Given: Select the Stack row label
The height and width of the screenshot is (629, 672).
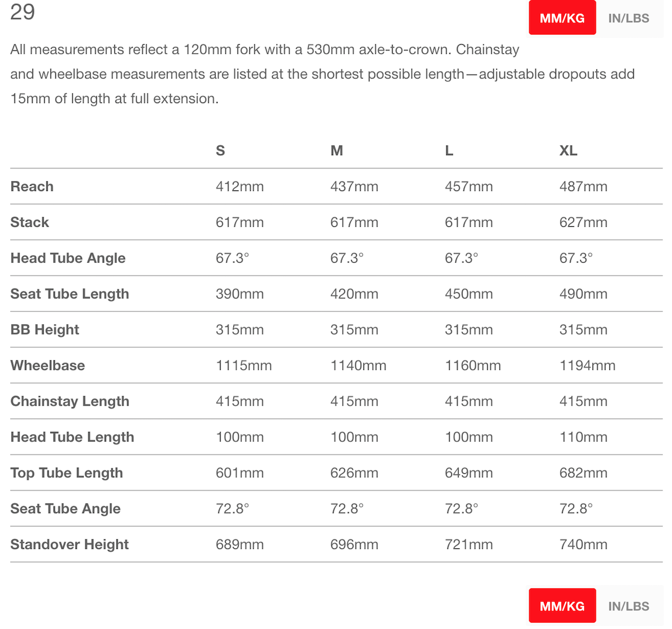Looking at the screenshot, I should click(x=30, y=222).
